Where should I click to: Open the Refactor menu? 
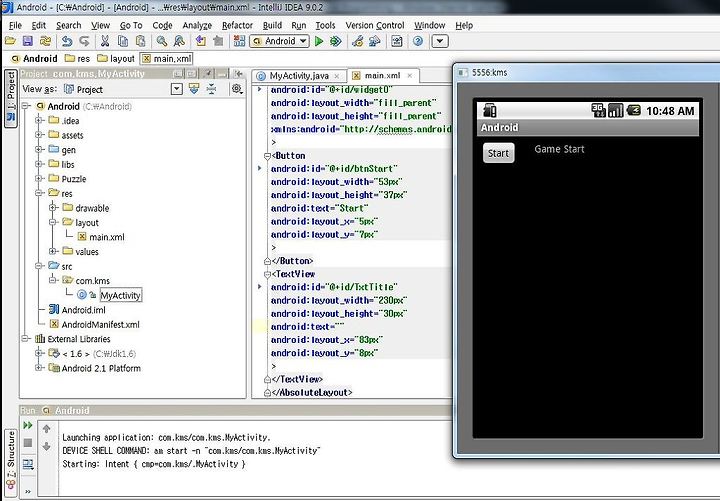point(237,25)
